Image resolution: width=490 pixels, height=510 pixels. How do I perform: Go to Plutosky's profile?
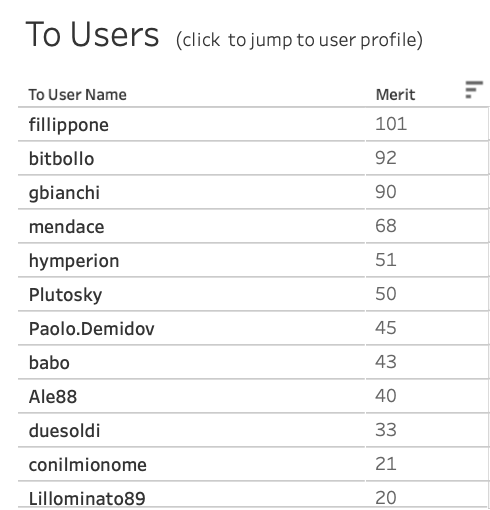(x=65, y=295)
